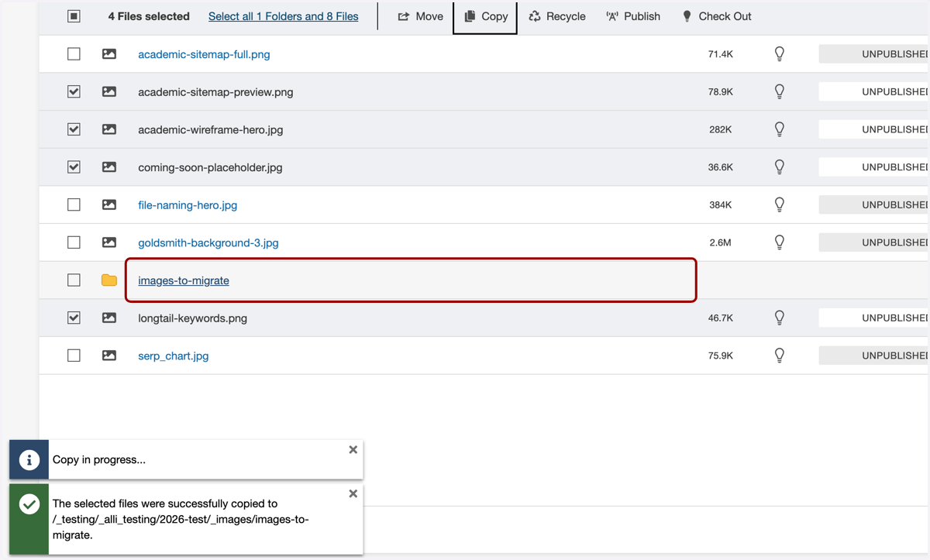Click the Publish toolbar button
This screenshot has width=930, height=560.
[x=633, y=16]
